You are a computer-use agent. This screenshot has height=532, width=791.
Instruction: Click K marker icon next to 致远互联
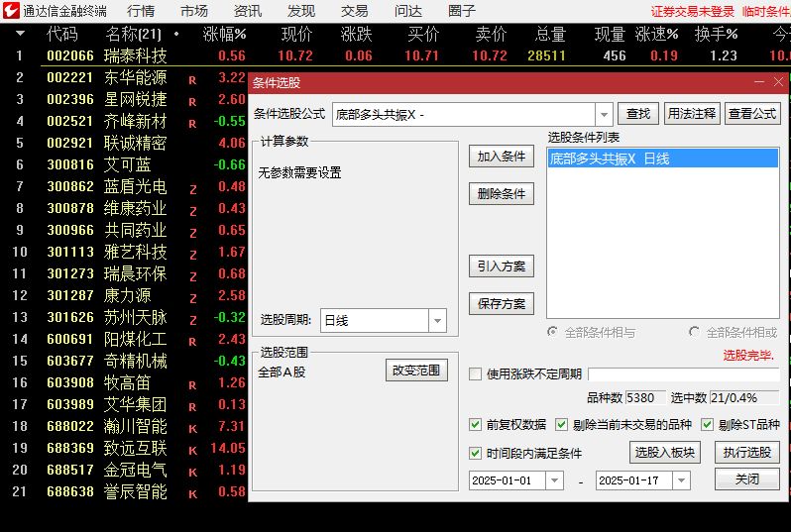pyautogui.click(x=192, y=451)
